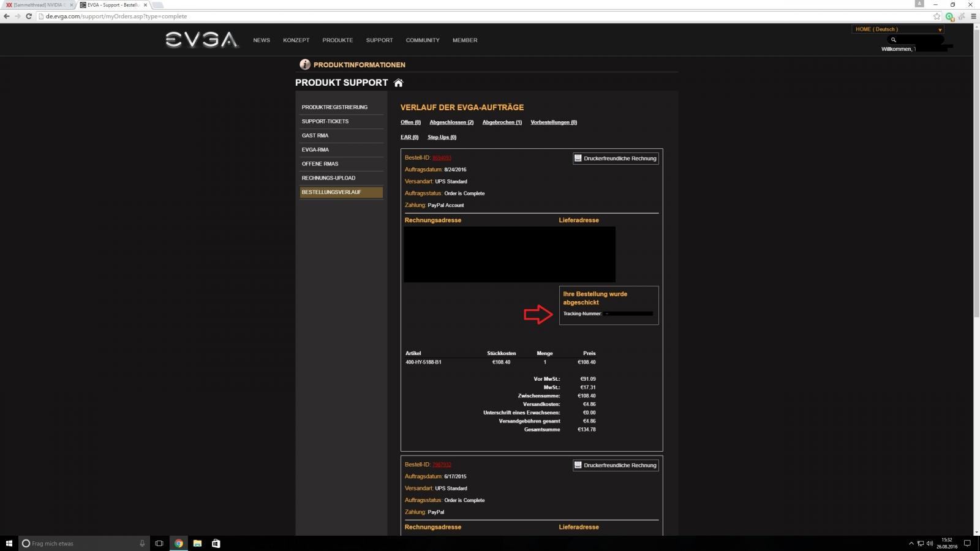Open the KONZEPT menu
The image size is (980, 551).
coord(296,40)
